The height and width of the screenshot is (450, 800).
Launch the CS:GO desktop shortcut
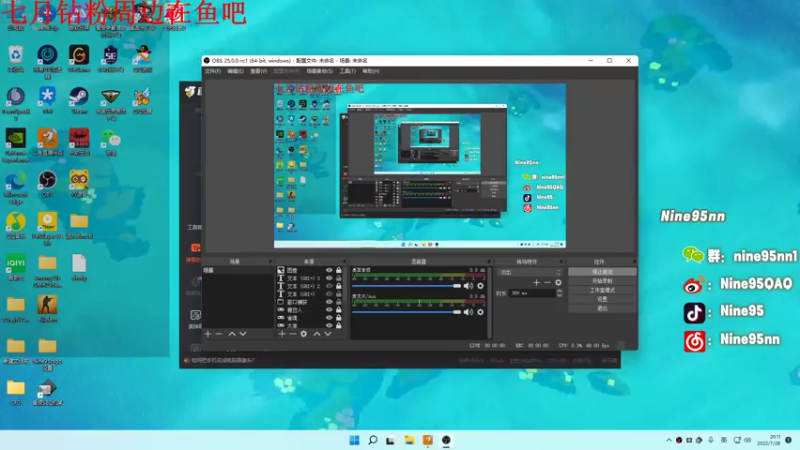pyautogui.click(x=47, y=309)
